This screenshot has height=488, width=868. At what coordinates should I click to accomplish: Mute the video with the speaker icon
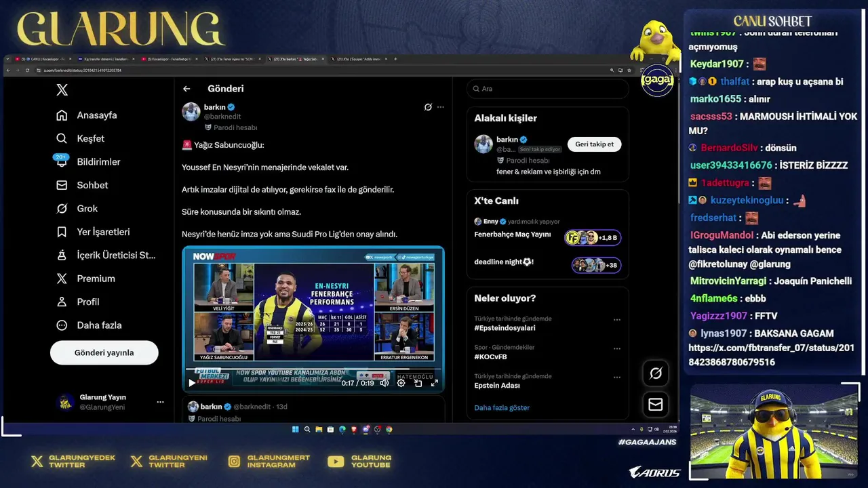[384, 383]
